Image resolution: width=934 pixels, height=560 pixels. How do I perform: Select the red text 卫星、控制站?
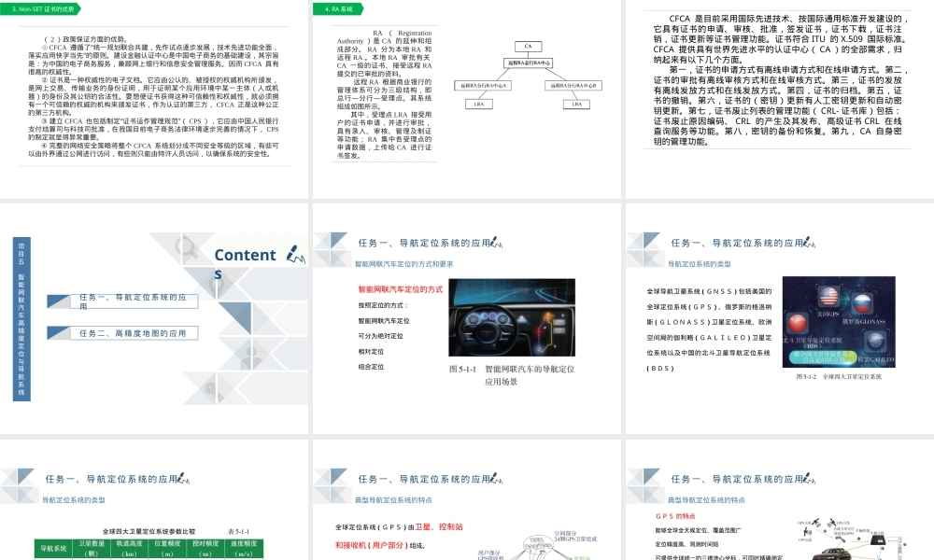439,526
